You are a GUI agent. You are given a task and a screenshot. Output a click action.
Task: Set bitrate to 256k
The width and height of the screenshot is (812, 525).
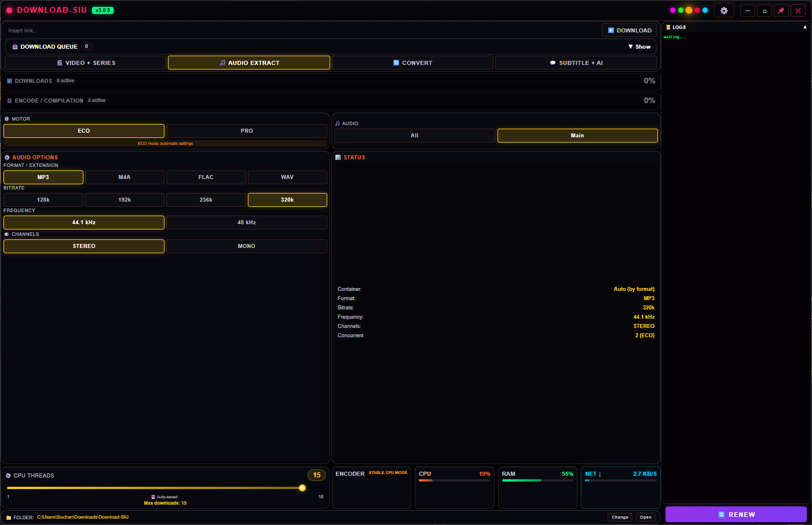(x=206, y=200)
